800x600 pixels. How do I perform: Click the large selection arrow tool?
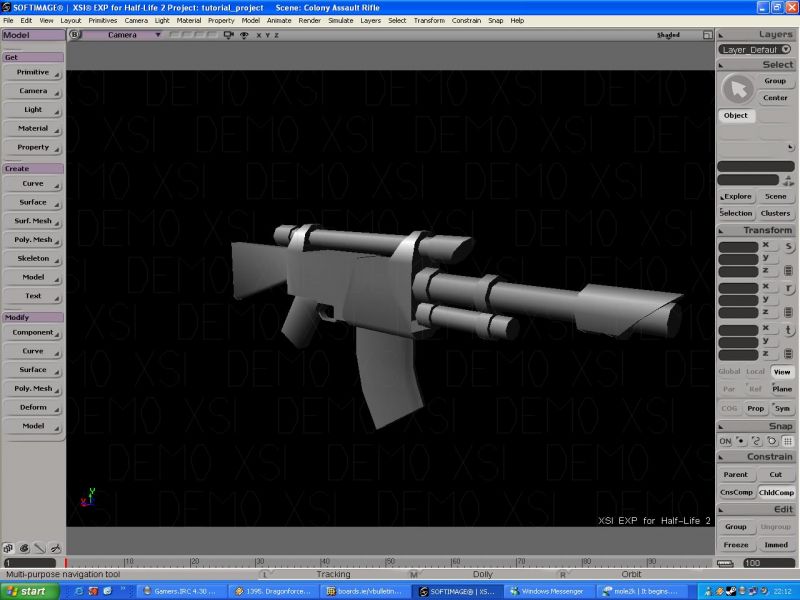738,90
